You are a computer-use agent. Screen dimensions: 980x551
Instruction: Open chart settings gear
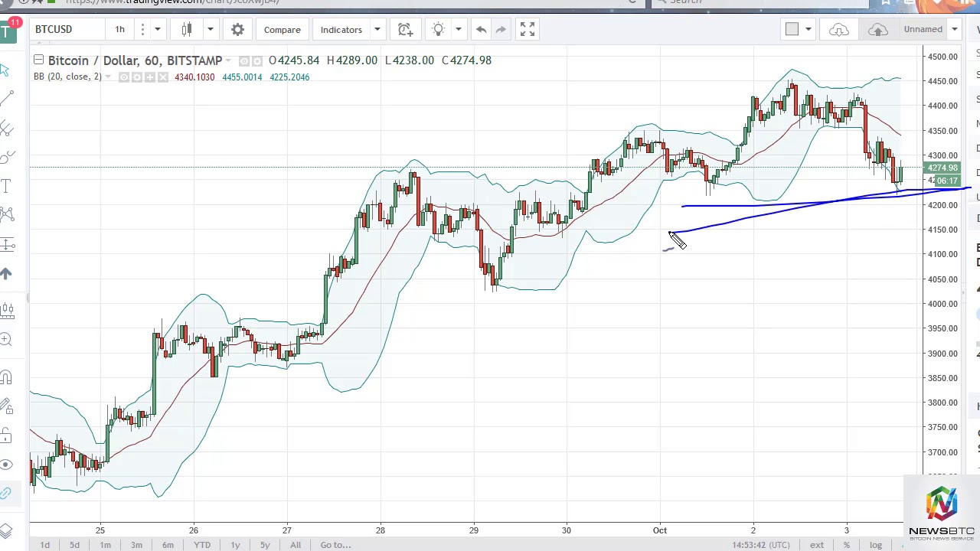coord(237,29)
